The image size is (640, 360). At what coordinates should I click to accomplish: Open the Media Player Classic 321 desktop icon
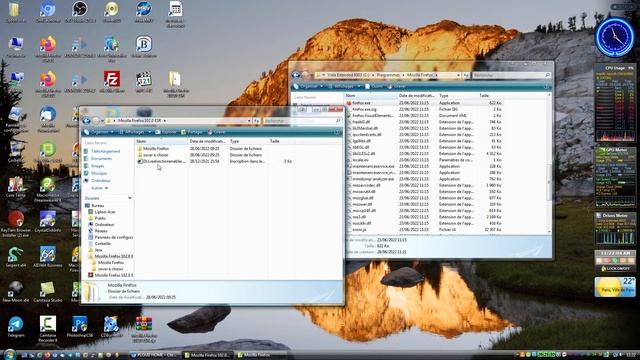[144, 82]
